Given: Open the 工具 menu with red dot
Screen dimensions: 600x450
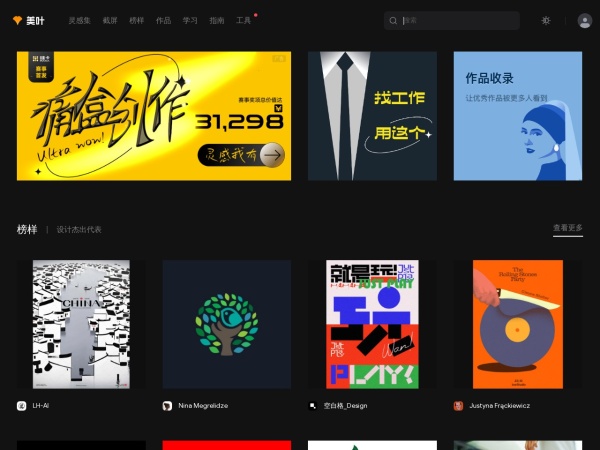Looking at the screenshot, I should click(244, 20).
